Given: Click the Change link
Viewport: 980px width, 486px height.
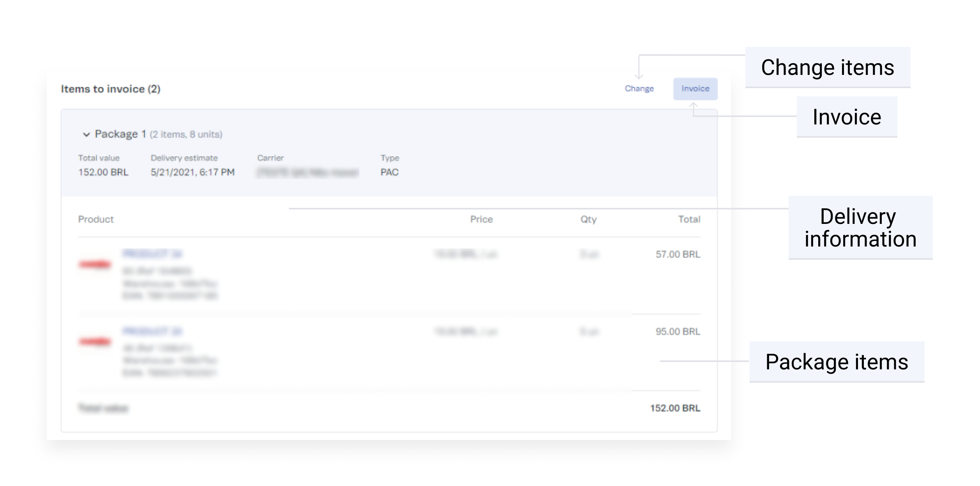Looking at the screenshot, I should click(639, 89).
